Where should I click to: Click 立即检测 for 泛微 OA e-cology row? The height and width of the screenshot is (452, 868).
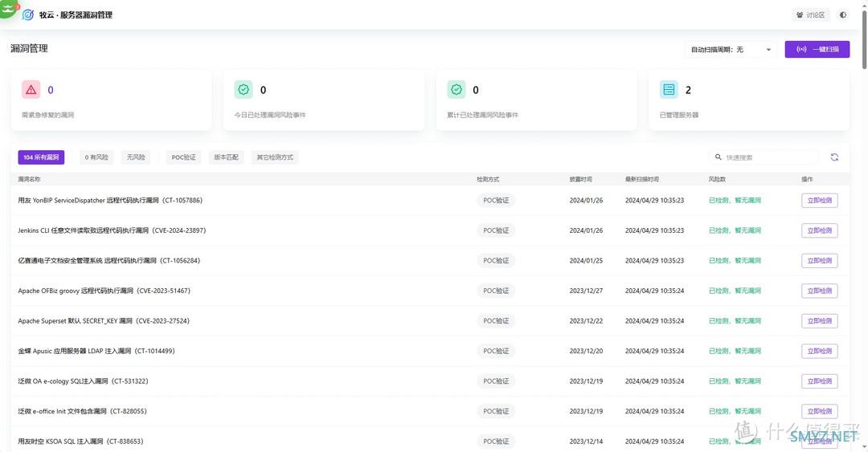point(819,381)
